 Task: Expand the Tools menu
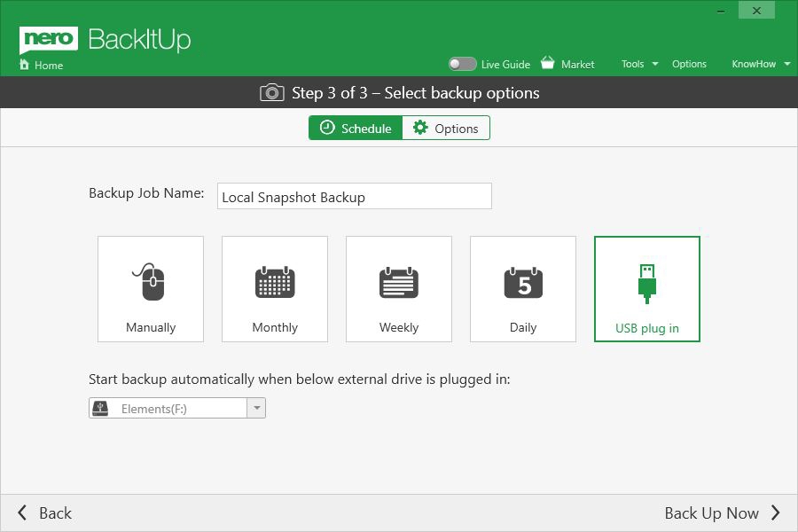point(639,64)
